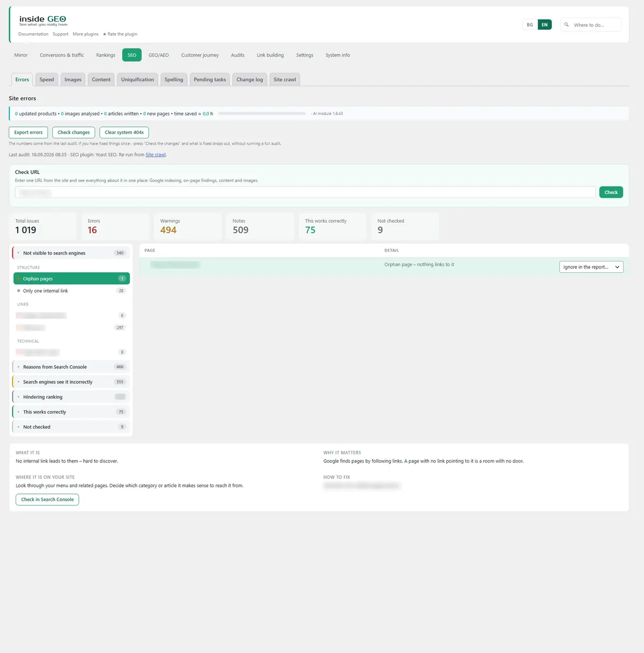Screen dimensions: 644x653
Task: Select the Errors sub-tab
Action: point(22,79)
